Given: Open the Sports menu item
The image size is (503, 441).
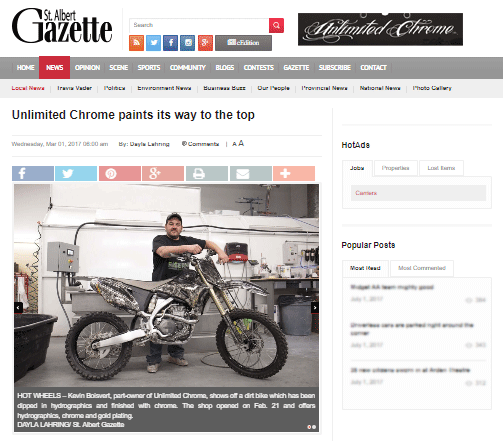Looking at the screenshot, I should (149, 68).
